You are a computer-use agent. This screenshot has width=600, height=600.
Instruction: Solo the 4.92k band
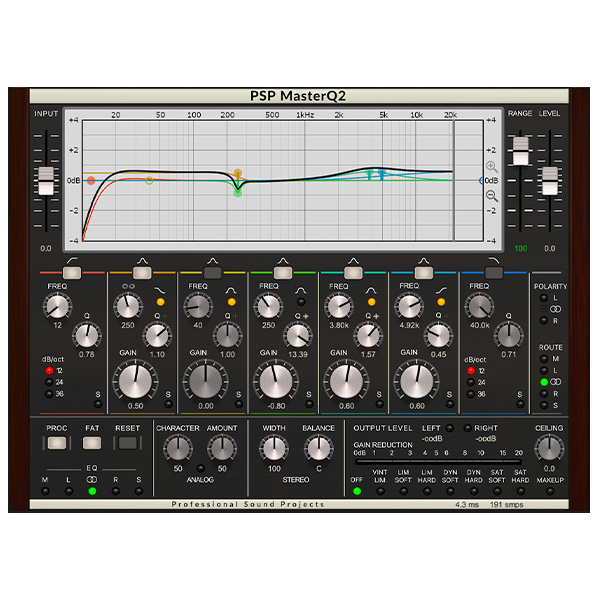click(x=450, y=404)
